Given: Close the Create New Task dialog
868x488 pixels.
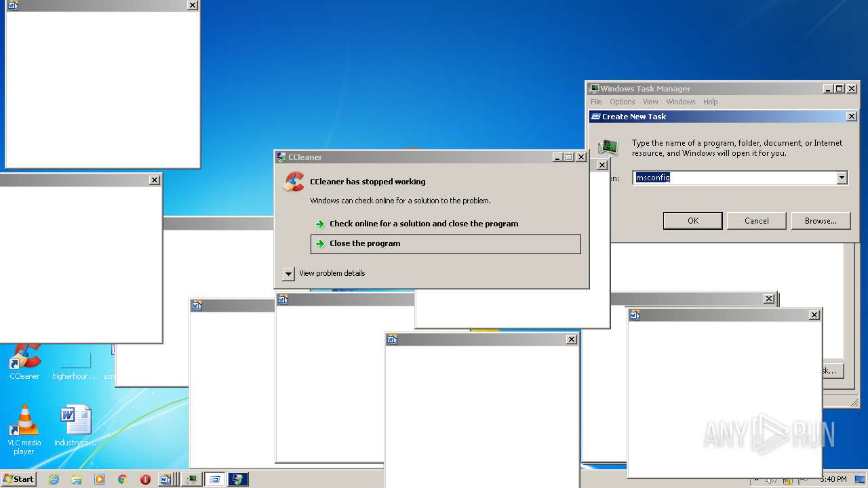Looking at the screenshot, I should click(x=852, y=117).
